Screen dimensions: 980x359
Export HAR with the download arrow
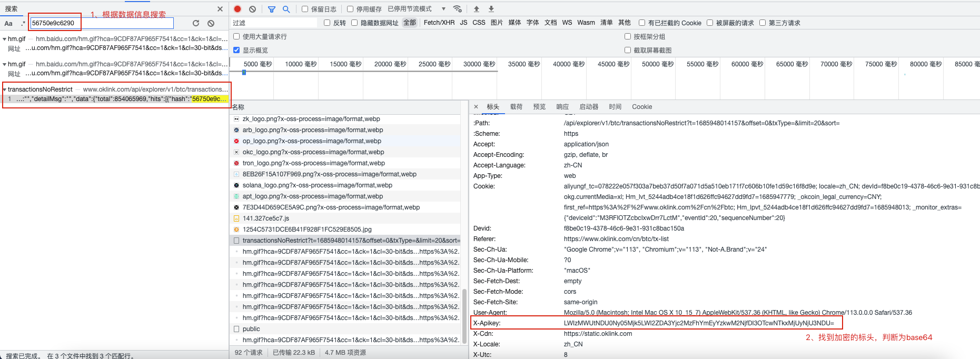click(491, 9)
